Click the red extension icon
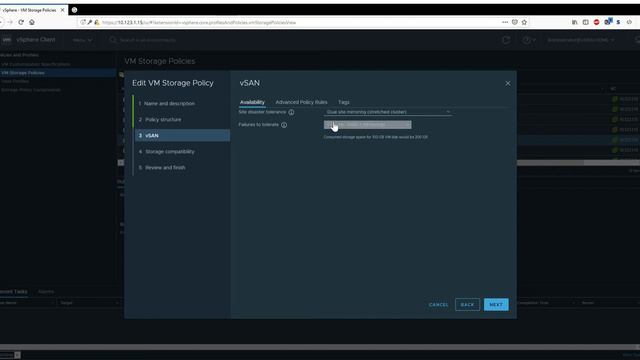 [x=596, y=22]
